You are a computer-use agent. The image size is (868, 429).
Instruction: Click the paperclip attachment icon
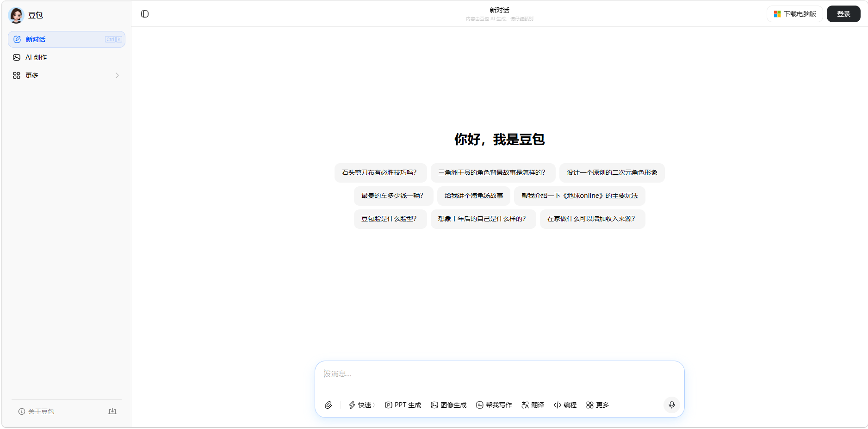329,405
